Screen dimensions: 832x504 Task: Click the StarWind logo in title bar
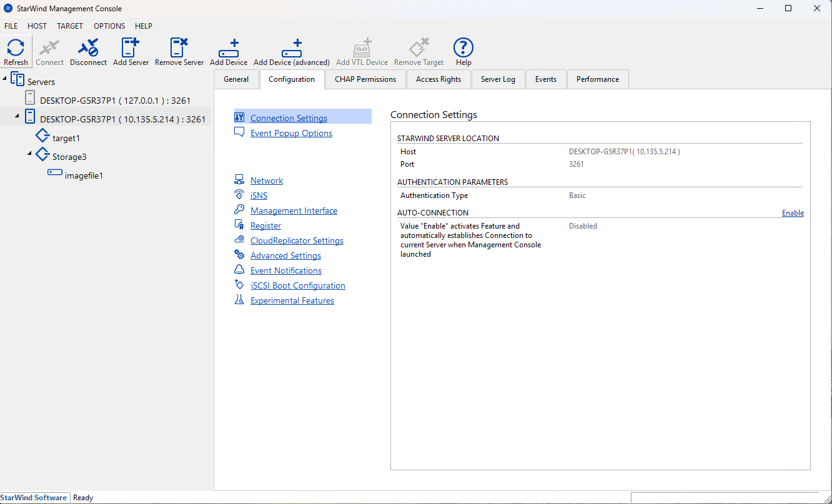(x=8, y=9)
